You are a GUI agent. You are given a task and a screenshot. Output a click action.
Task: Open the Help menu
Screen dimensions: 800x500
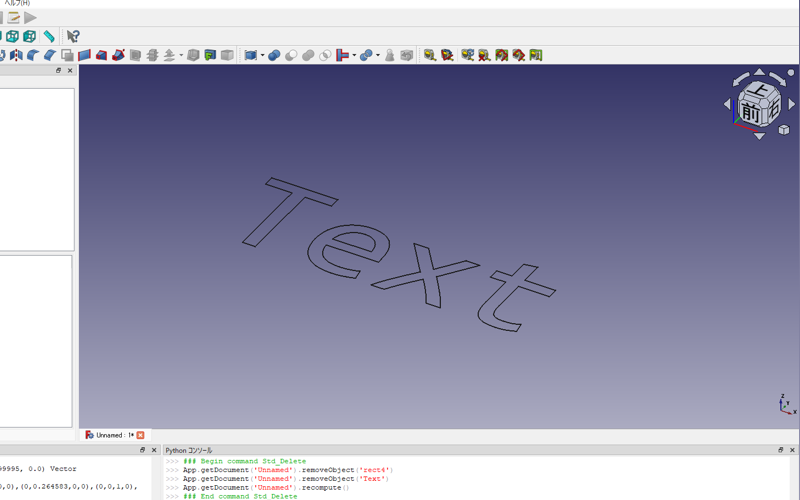(x=17, y=3)
